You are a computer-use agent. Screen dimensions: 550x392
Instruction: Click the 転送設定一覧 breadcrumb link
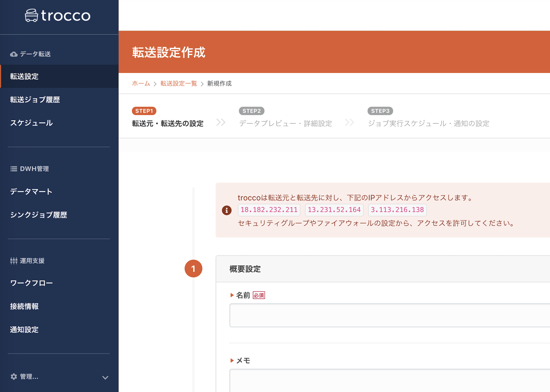(179, 84)
